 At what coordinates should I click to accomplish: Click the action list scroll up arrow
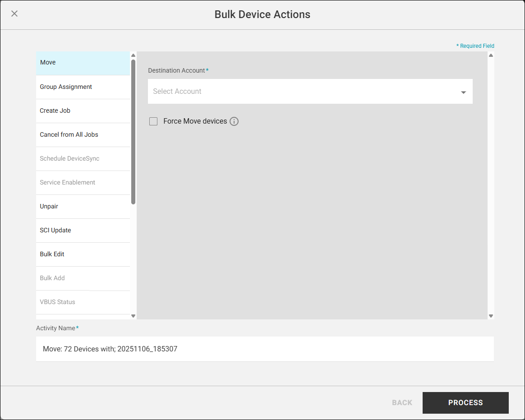click(133, 55)
